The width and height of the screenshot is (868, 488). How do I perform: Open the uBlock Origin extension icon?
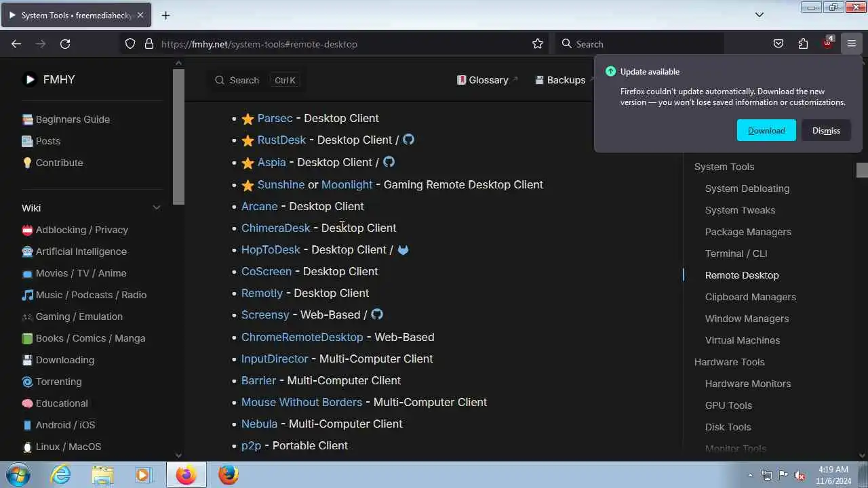[x=827, y=43]
